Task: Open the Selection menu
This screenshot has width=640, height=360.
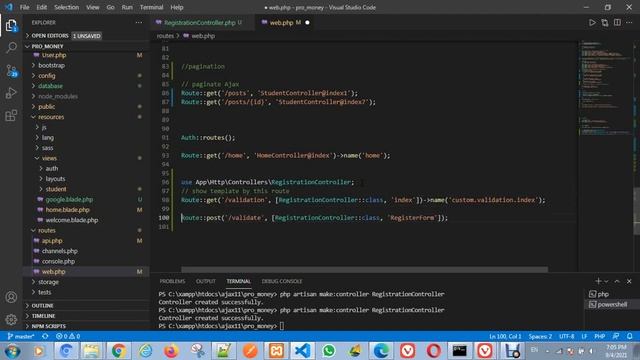Action: click(x=67, y=7)
